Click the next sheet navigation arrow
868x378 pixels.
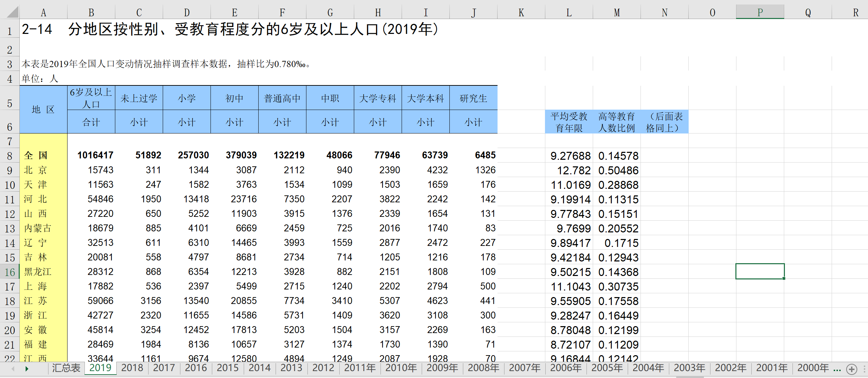(x=27, y=369)
